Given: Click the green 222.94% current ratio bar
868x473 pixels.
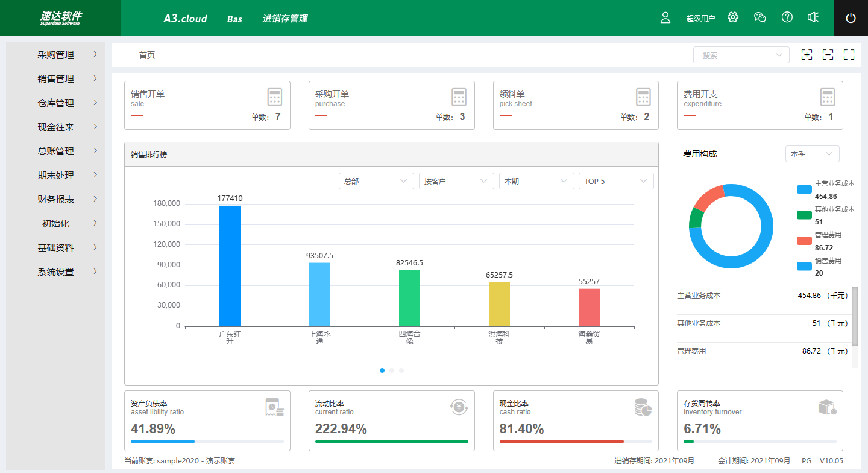Looking at the screenshot, I should pyautogui.click(x=392, y=442).
